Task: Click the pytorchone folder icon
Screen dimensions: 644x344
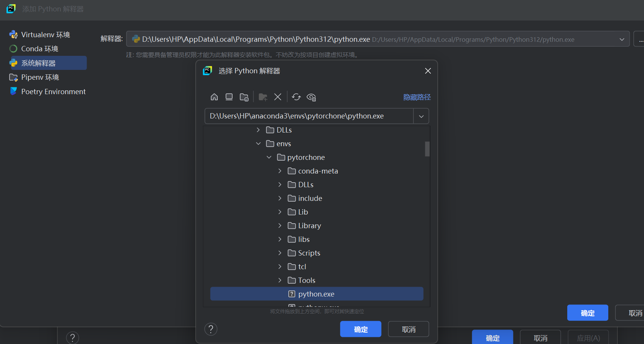Action: (281, 157)
